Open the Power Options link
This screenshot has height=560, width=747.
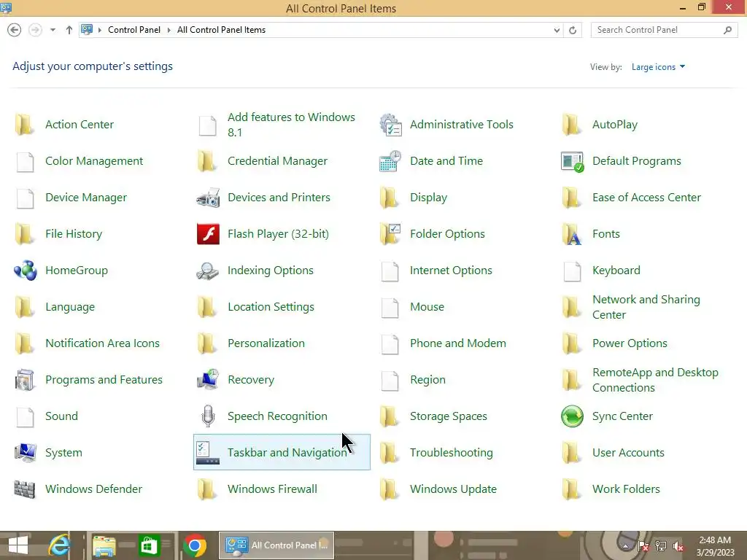click(x=630, y=343)
